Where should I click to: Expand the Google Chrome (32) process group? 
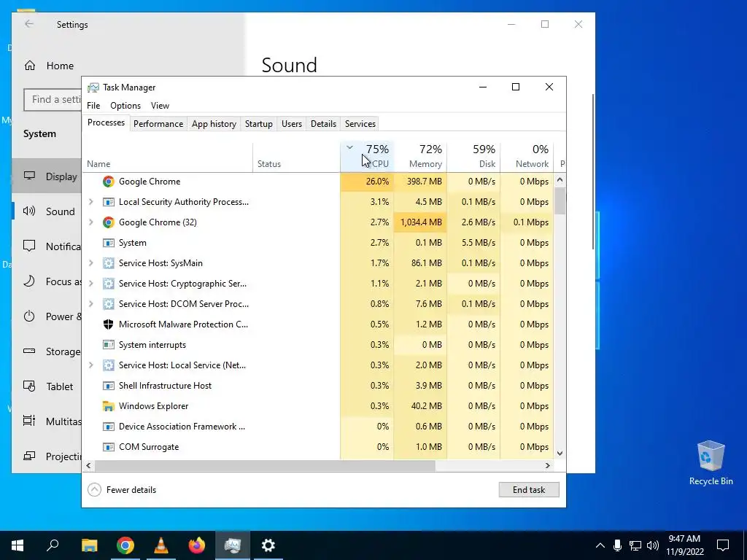[x=91, y=222]
